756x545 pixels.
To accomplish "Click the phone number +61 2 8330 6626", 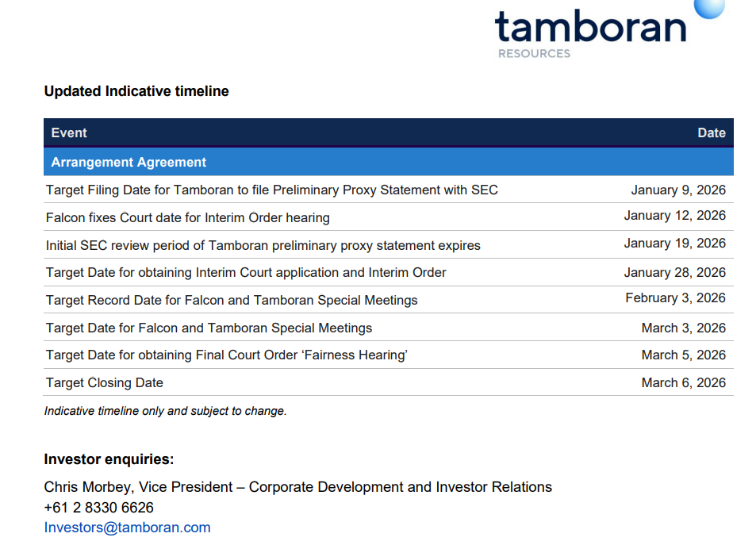I will coord(98,508).
